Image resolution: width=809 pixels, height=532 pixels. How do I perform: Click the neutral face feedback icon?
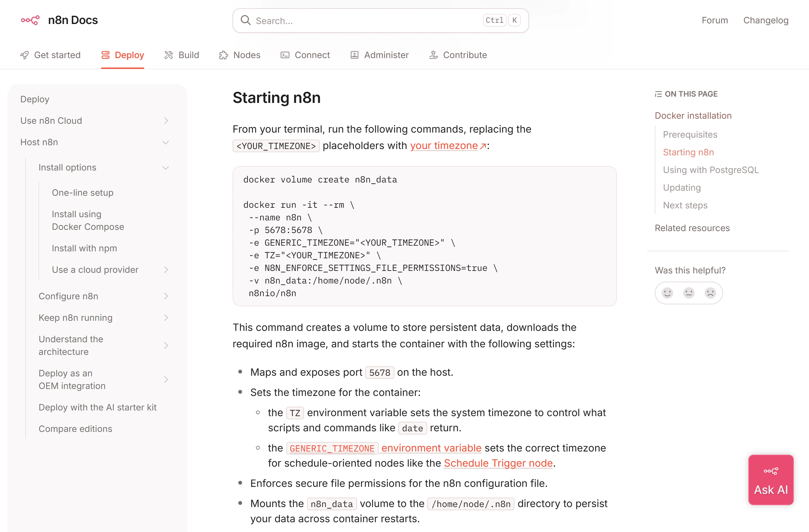[689, 293]
